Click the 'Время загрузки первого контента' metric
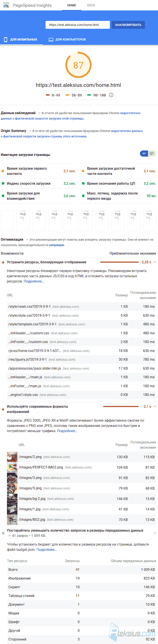This screenshot has height=644, width=158. 38,171
